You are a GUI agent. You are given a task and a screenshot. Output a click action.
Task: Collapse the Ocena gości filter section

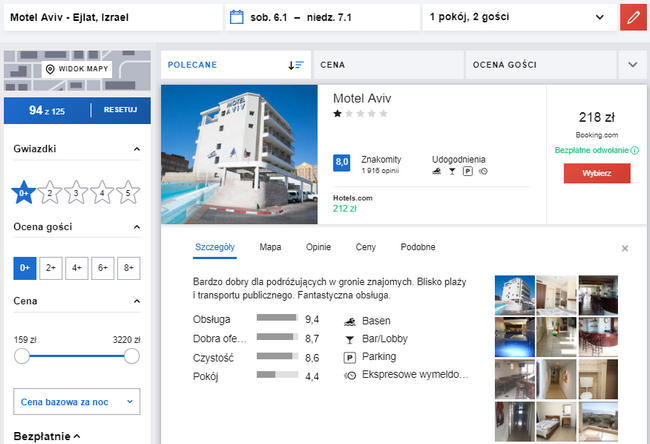137,227
